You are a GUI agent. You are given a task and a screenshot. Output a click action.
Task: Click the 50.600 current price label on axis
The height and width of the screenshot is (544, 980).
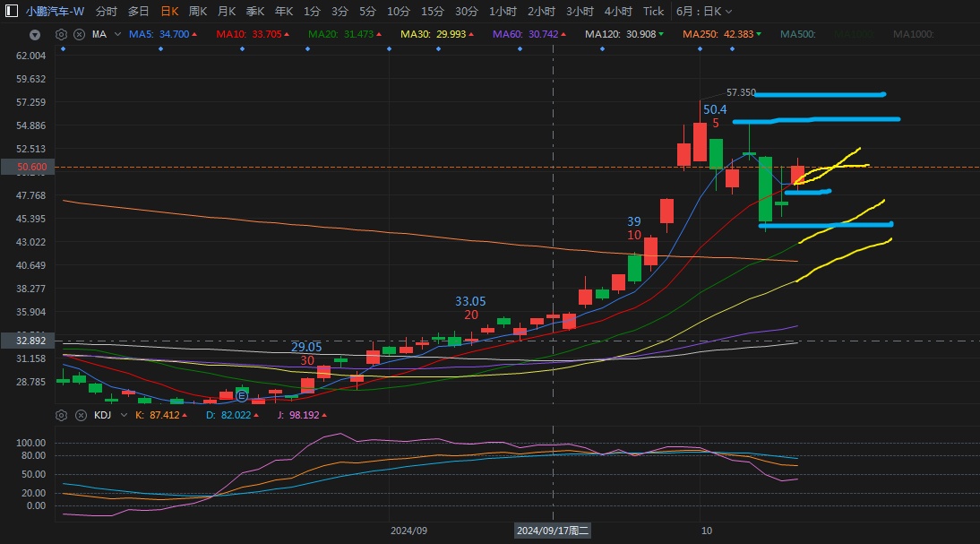30,167
